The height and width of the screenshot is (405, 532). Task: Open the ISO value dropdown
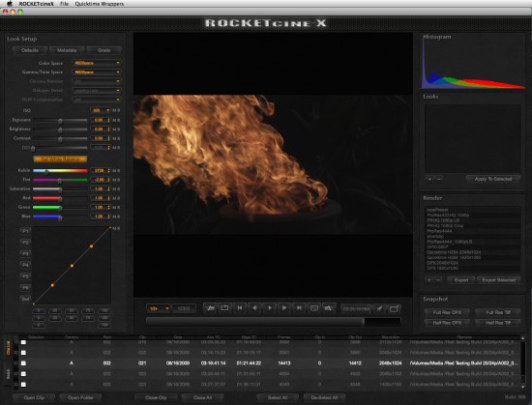101,110
